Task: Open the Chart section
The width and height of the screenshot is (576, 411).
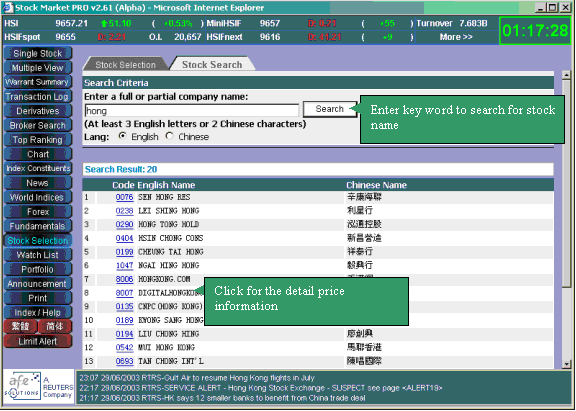Action: tap(37, 154)
